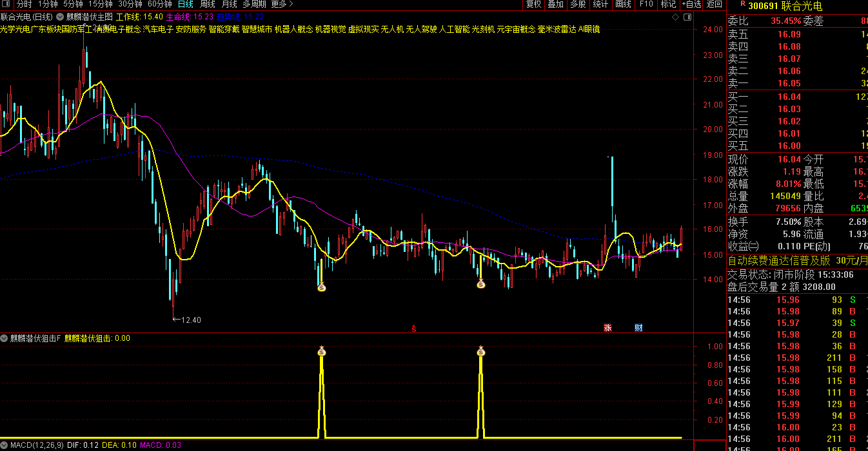Image resolution: width=868 pixels, height=451 pixels.
Task: Click the red $ marker on timeline
Action: point(414,328)
